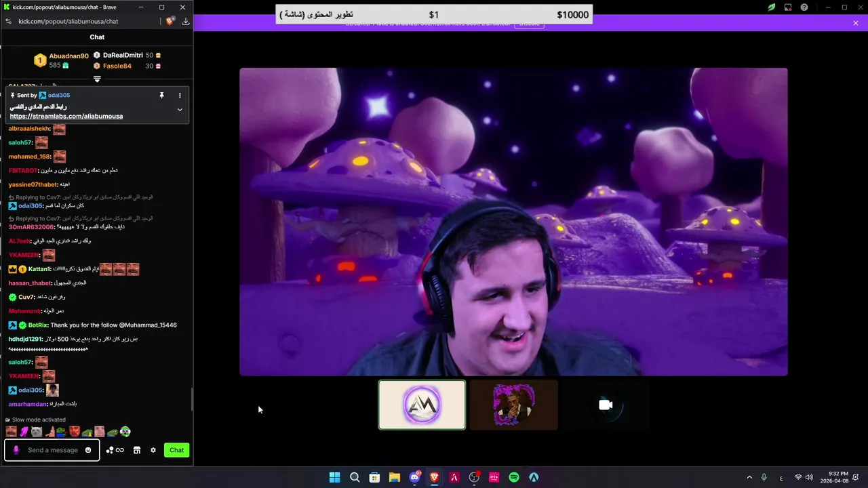This screenshot has height=488, width=868.
Task: Open the shop storefront icon
Action: point(137,450)
